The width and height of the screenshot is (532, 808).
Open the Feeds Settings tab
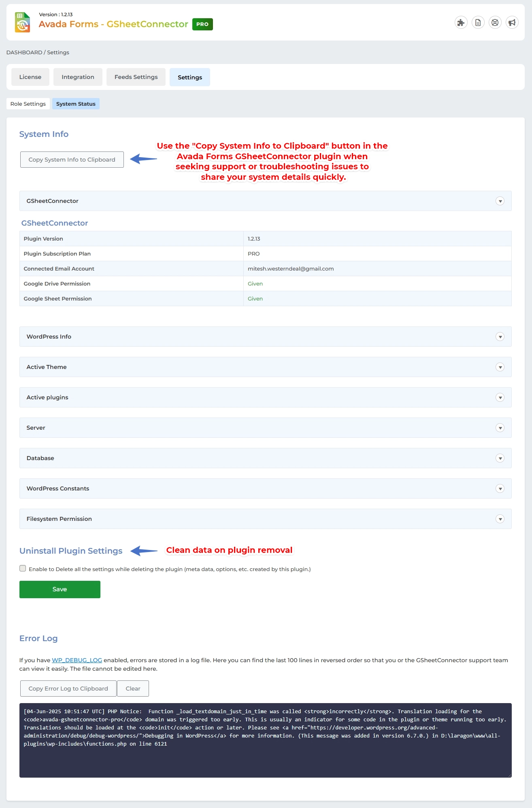pos(136,77)
